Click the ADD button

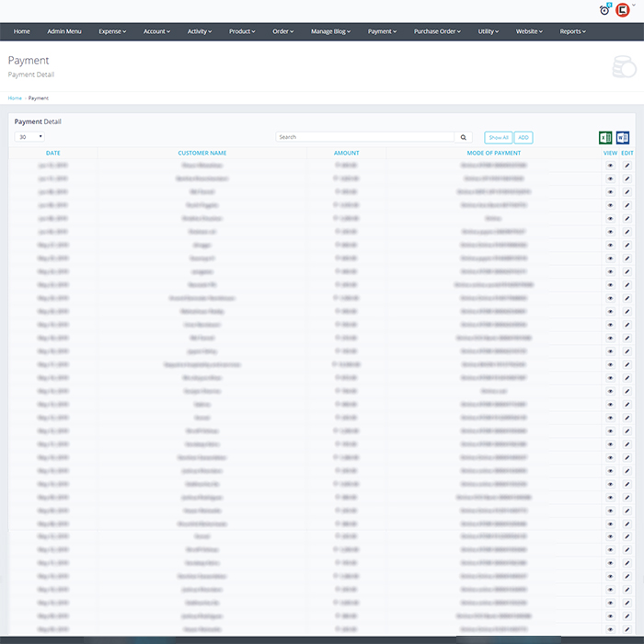[x=523, y=137]
